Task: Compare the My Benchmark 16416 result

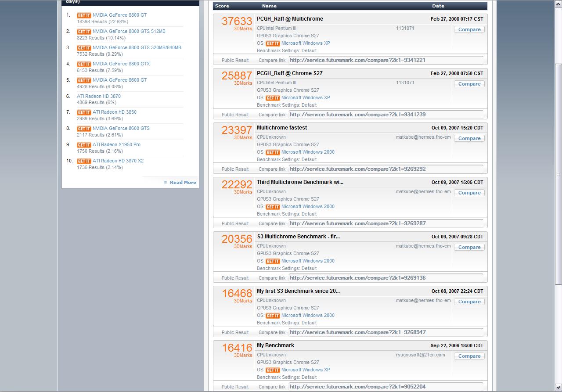Action: [x=469, y=356]
